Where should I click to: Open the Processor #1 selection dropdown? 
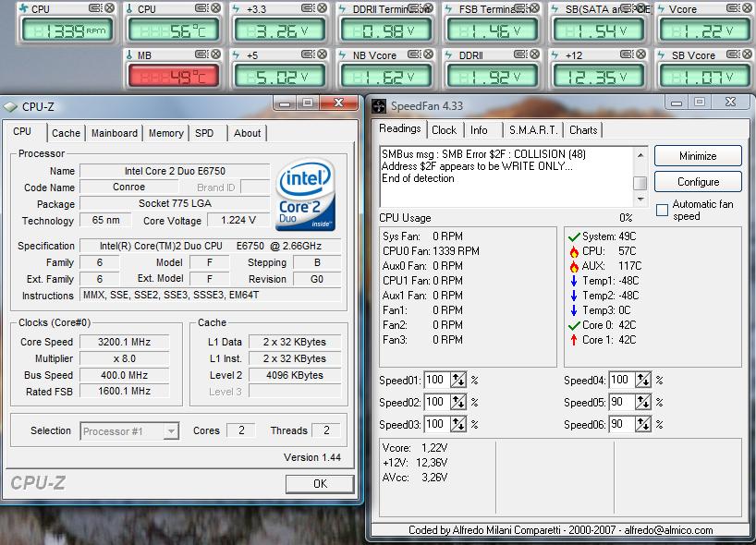(x=171, y=430)
